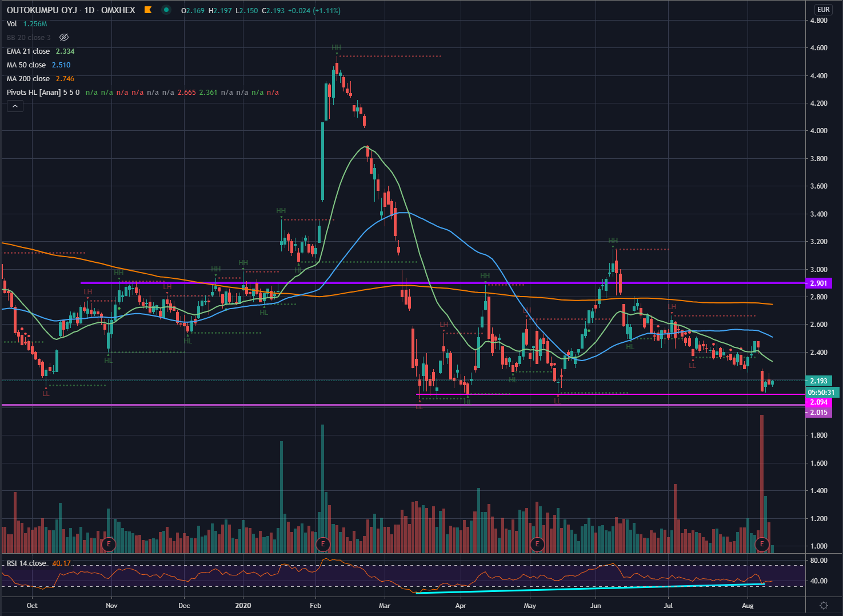Click the purple 2.901 price label on axis
Screen dimensions: 843x616
[x=818, y=283]
